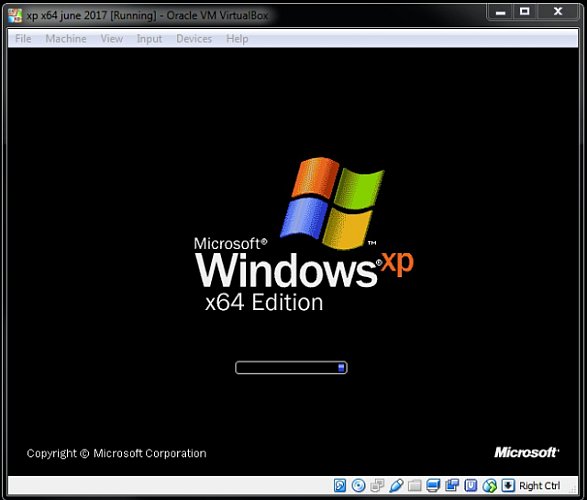Click the display monitor indicator icon
The height and width of the screenshot is (500, 587).
coord(433,485)
